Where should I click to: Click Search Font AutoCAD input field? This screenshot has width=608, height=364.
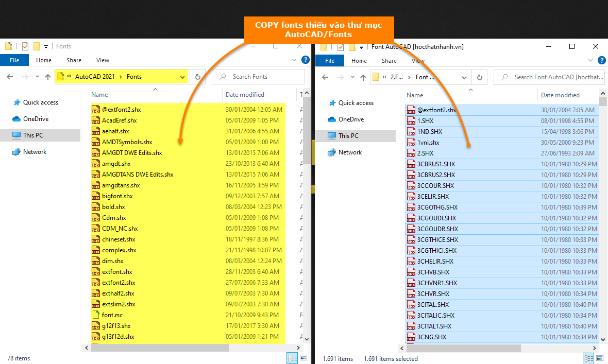(550, 77)
